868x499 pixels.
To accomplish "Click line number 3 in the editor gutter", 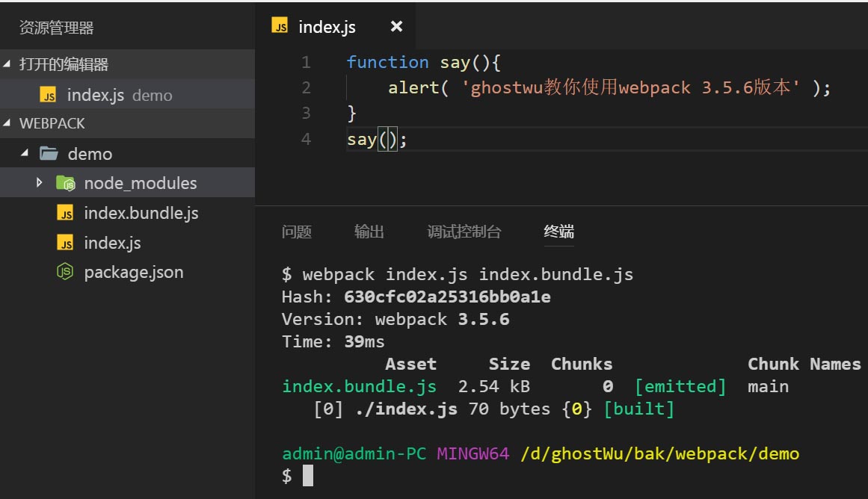I will [x=306, y=114].
